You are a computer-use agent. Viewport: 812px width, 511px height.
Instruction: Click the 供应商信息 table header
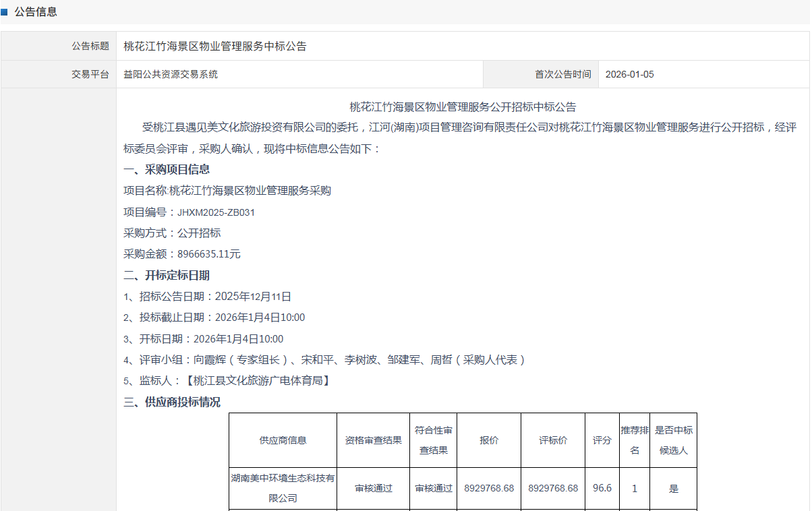coord(283,440)
